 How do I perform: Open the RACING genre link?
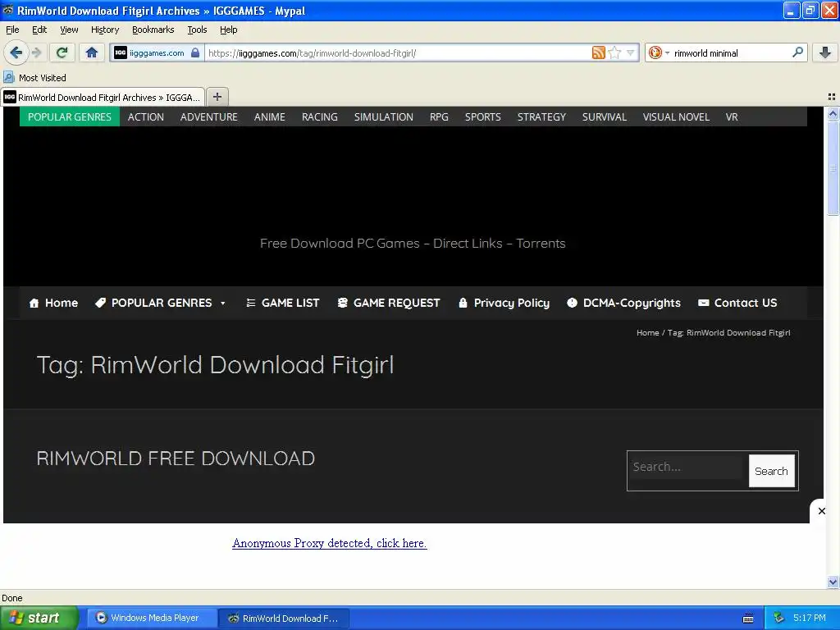pos(319,116)
